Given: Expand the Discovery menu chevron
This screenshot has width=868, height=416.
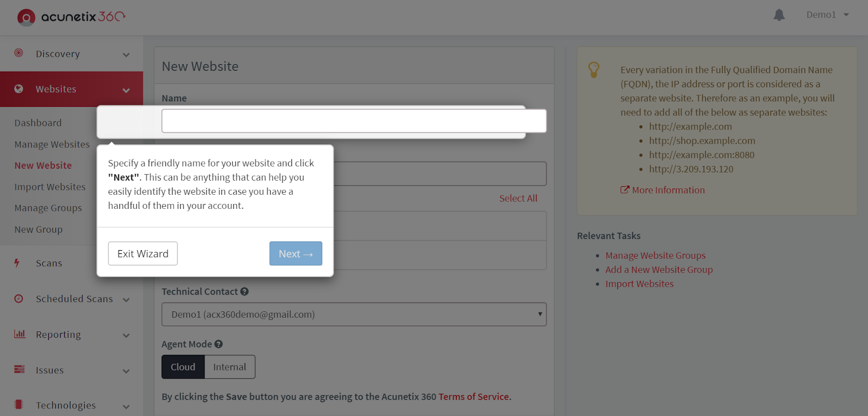Looking at the screenshot, I should click(x=126, y=55).
